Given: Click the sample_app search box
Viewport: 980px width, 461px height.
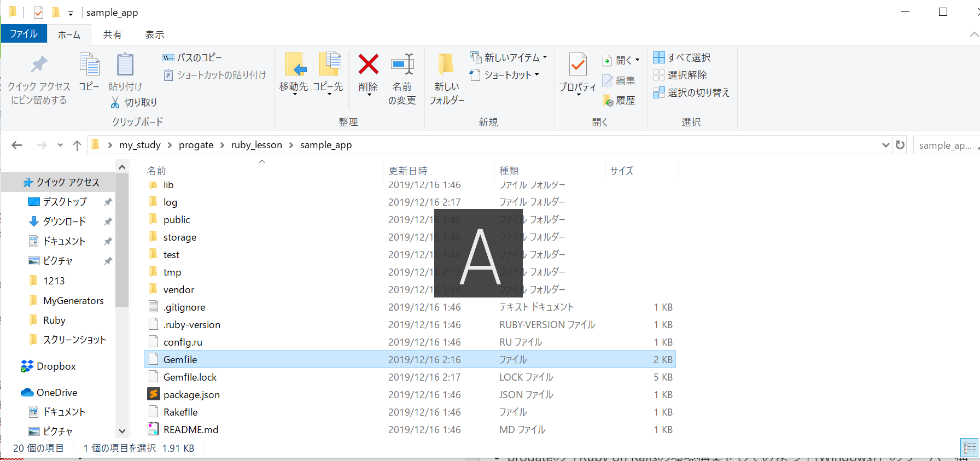Looking at the screenshot, I should 946,145.
